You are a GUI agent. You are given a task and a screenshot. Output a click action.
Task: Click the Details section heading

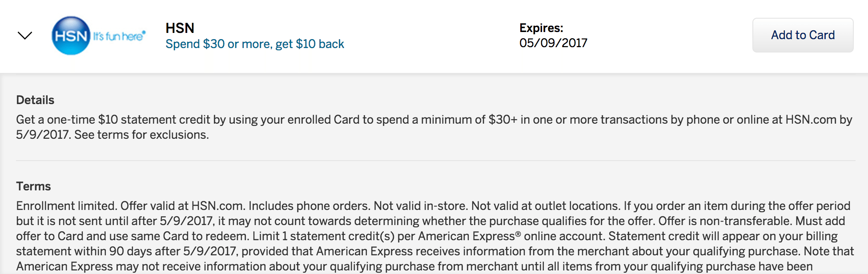tap(35, 100)
